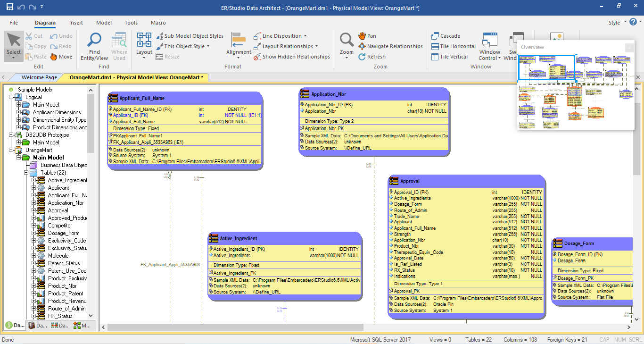Collapse the Logical model tree node
This screenshot has height=344, width=644.
11,97
